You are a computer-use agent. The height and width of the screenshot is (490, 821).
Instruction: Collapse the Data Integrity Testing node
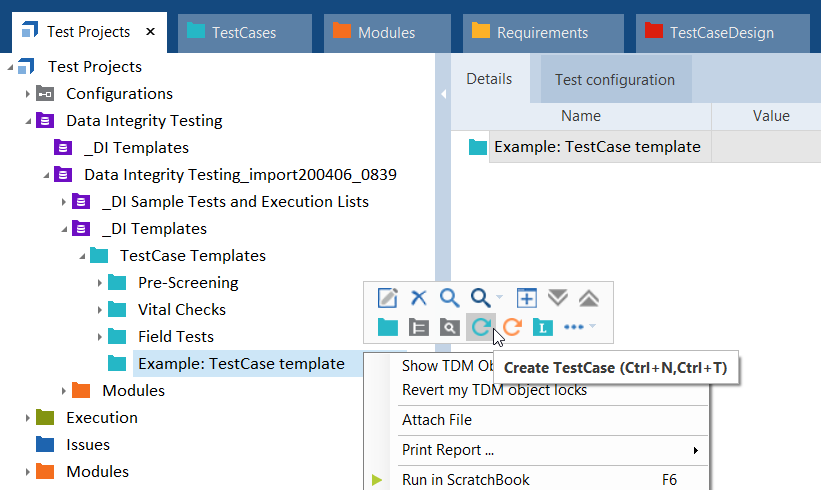click(x=28, y=121)
